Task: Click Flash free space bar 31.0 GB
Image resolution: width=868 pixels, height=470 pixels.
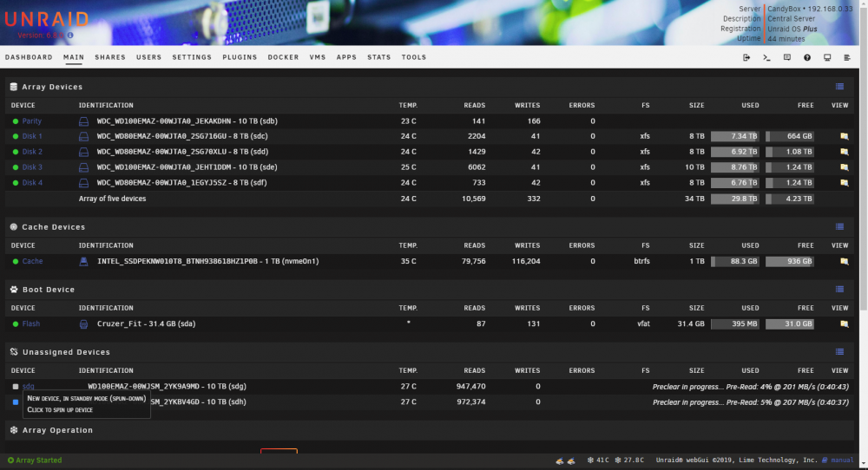Action: (x=789, y=323)
